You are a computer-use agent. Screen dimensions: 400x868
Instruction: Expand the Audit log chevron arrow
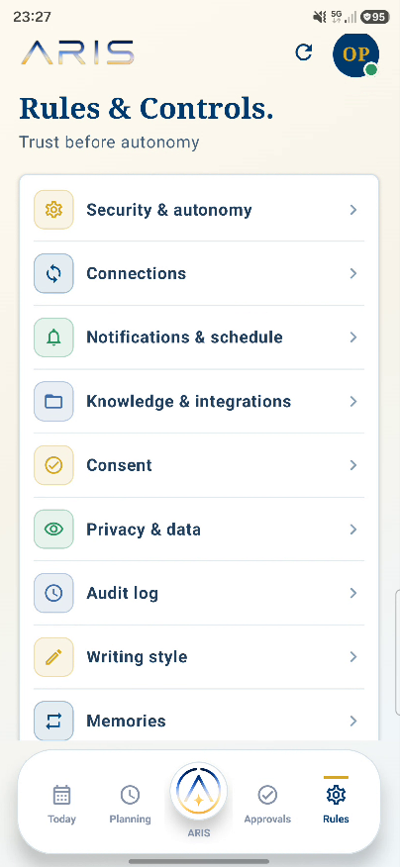tap(352, 593)
